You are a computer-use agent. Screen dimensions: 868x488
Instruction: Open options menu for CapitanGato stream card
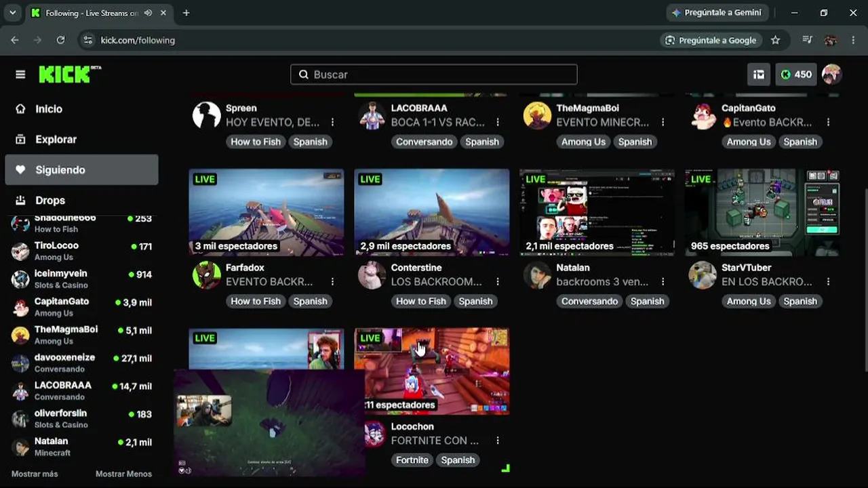coord(828,123)
